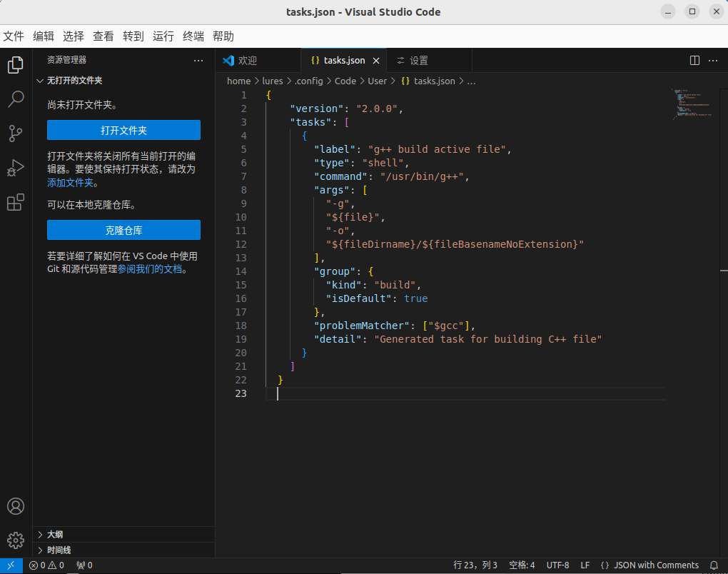Open the Extensions view

[16, 203]
